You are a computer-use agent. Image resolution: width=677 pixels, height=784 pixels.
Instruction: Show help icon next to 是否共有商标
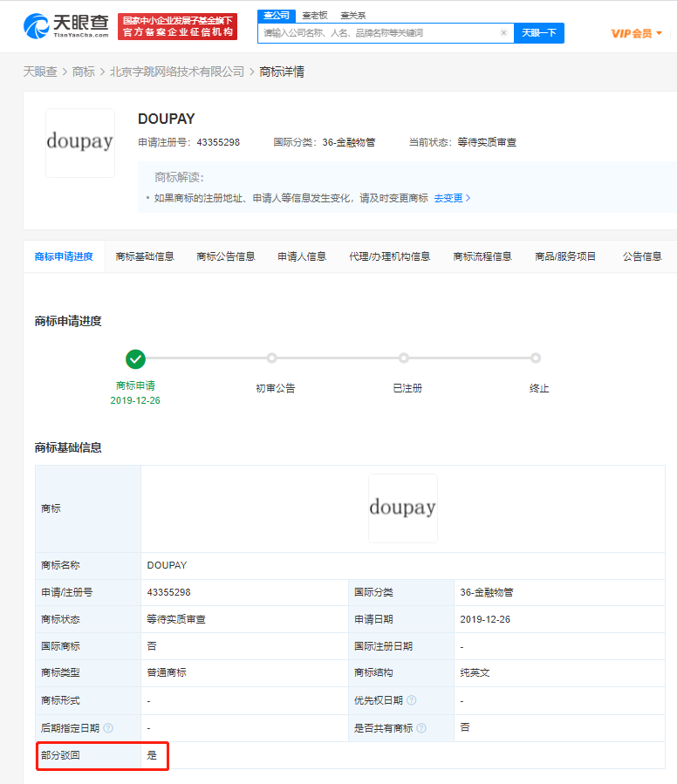pyautogui.click(x=421, y=728)
